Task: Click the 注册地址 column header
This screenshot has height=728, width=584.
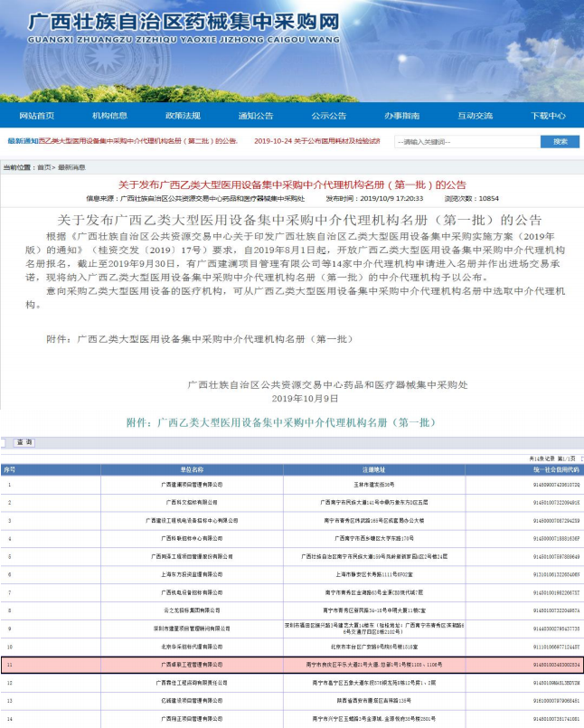Action: [374, 470]
